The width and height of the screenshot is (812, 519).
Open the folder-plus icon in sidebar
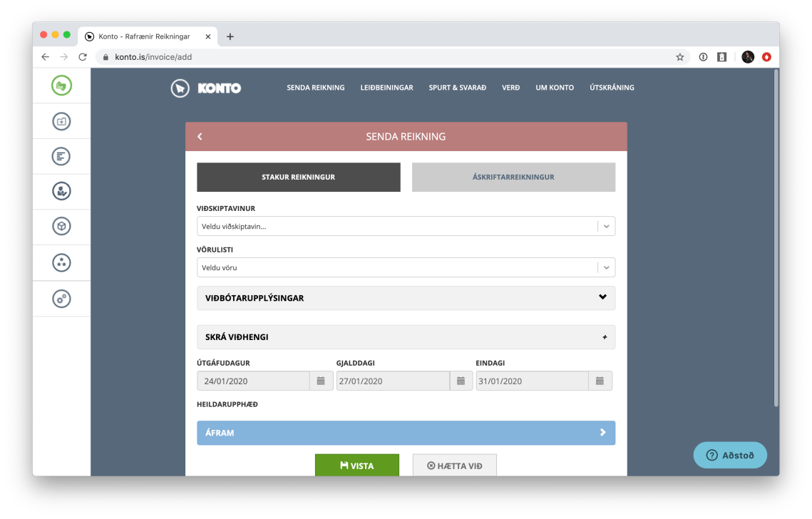tap(61, 121)
